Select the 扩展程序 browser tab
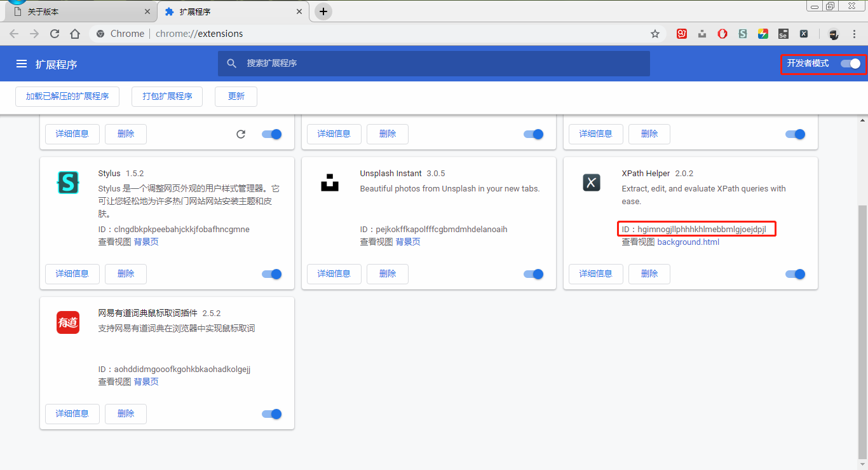This screenshot has height=470, width=868. (232, 11)
